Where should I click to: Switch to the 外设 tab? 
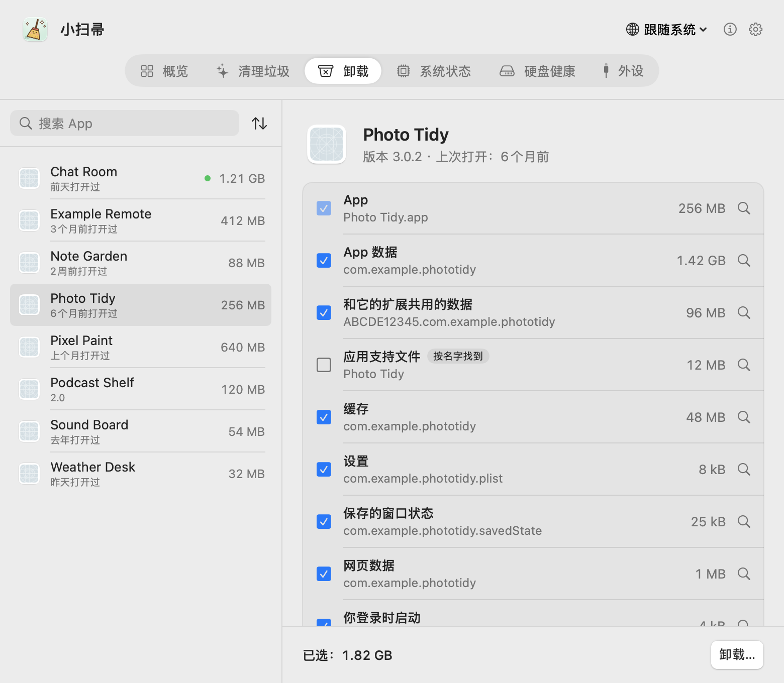point(623,71)
